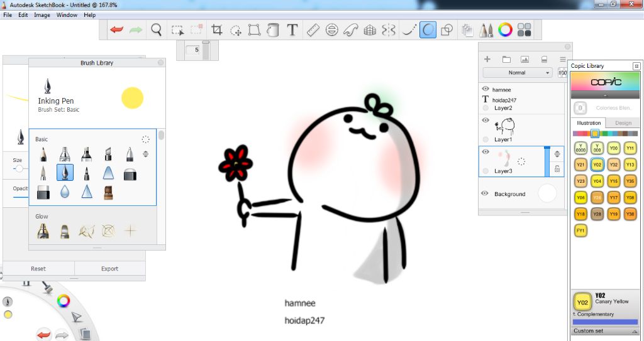644x341 pixels.
Task: Open the Brush Palette toolbar icon
Action: [486, 30]
